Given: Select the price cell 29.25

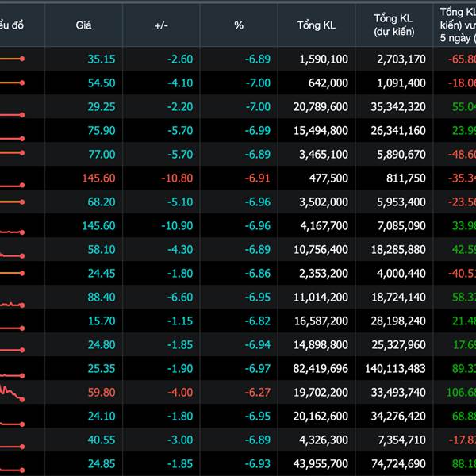Looking at the screenshot, I should tap(102, 107).
